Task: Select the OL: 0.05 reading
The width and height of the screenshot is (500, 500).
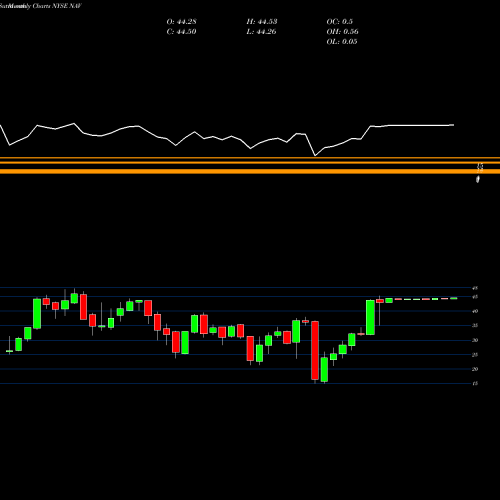Action: coord(342,42)
